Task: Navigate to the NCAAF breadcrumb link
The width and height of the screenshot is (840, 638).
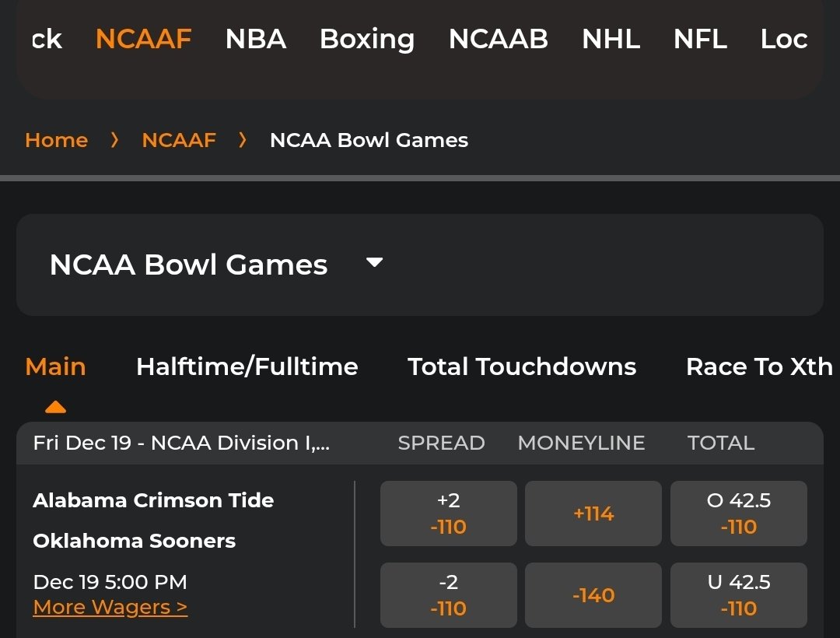Action: point(179,140)
